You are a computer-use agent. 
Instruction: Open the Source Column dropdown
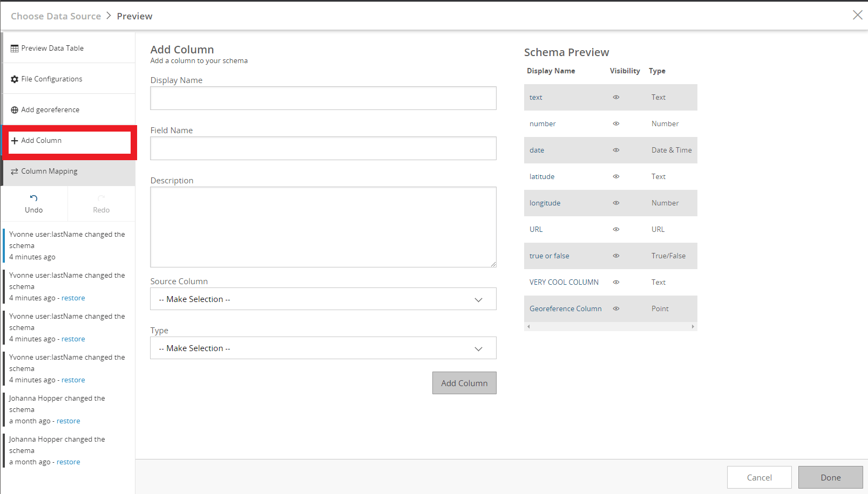[x=323, y=299]
